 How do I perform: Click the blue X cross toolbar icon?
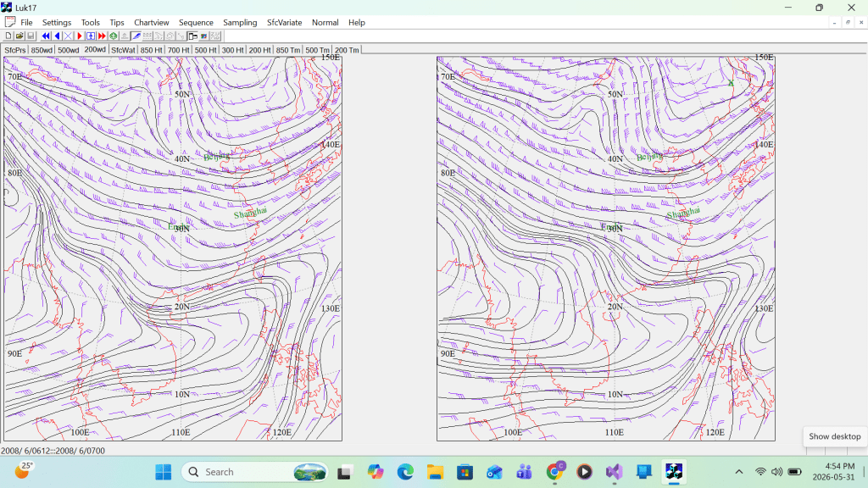click(68, 36)
